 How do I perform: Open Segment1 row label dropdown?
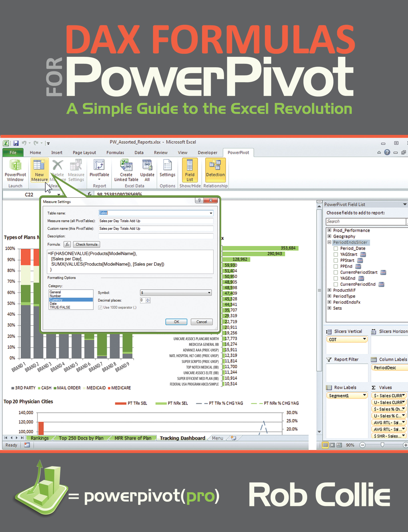click(x=364, y=395)
